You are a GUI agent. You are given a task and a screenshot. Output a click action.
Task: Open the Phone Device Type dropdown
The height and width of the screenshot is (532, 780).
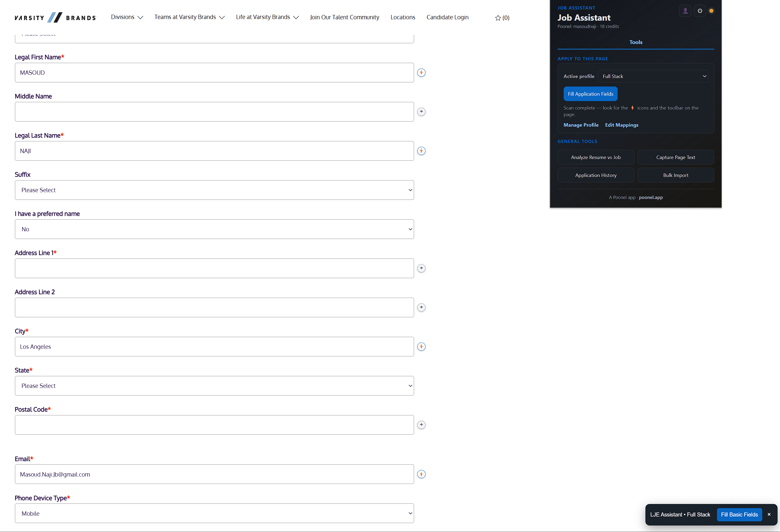214,513
